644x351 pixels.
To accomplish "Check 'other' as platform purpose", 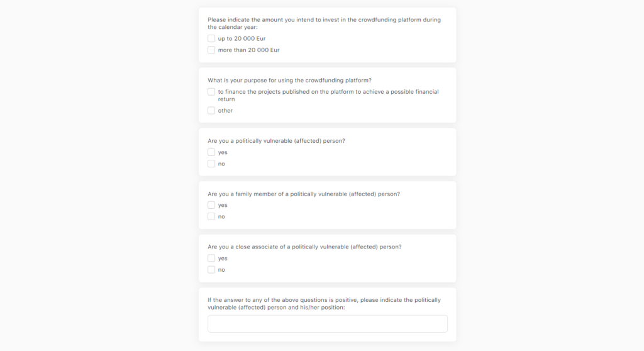I will point(211,111).
